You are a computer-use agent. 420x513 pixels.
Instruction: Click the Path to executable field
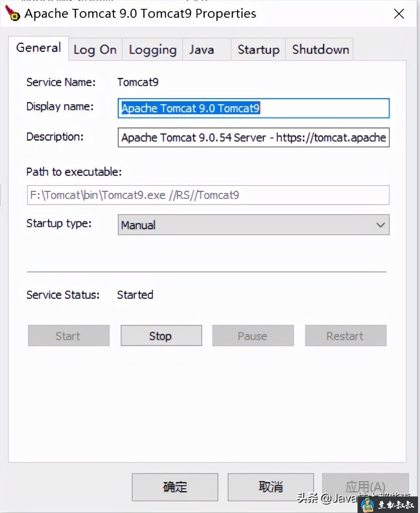pyautogui.click(x=208, y=195)
